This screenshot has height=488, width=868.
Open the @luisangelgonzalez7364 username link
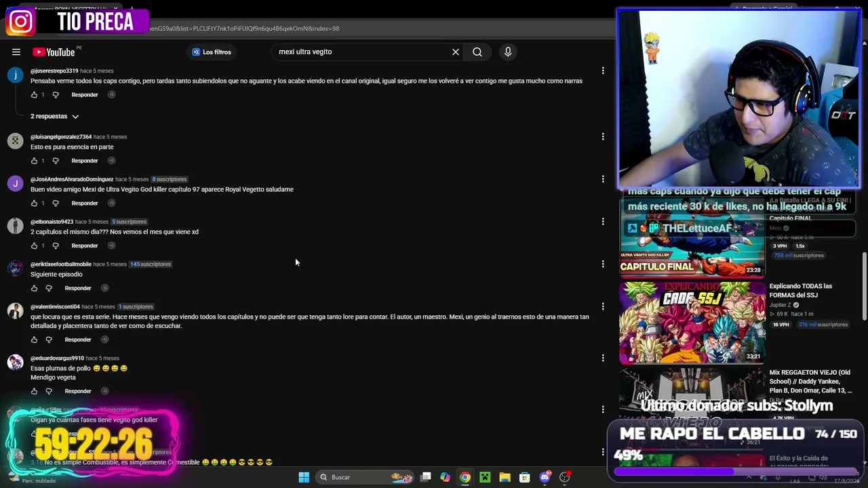click(x=61, y=137)
